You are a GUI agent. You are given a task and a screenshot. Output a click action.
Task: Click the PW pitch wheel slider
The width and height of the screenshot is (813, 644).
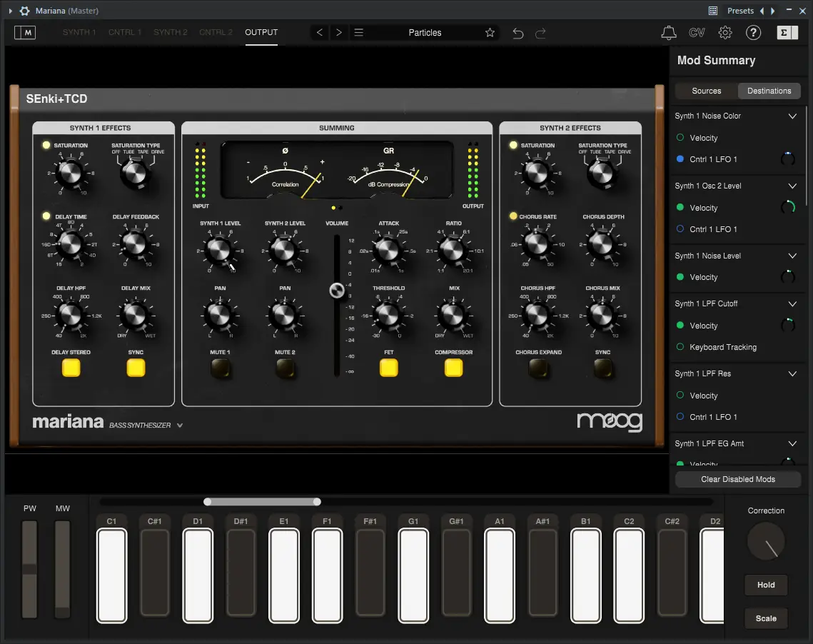(29, 569)
